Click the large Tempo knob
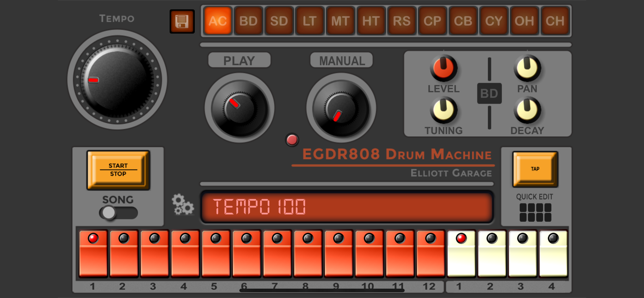The height and width of the screenshot is (298, 644). tap(117, 80)
